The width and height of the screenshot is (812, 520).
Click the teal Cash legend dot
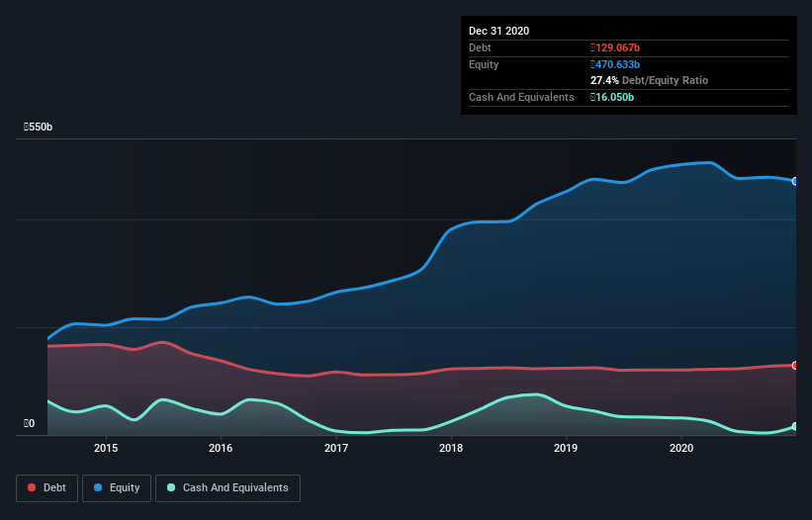(171, 487)
